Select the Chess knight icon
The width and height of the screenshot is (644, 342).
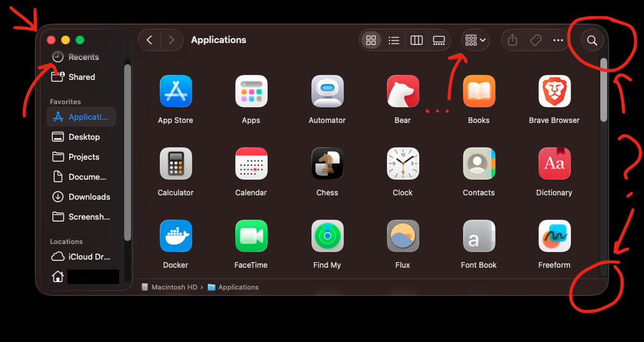coord(328,164)
